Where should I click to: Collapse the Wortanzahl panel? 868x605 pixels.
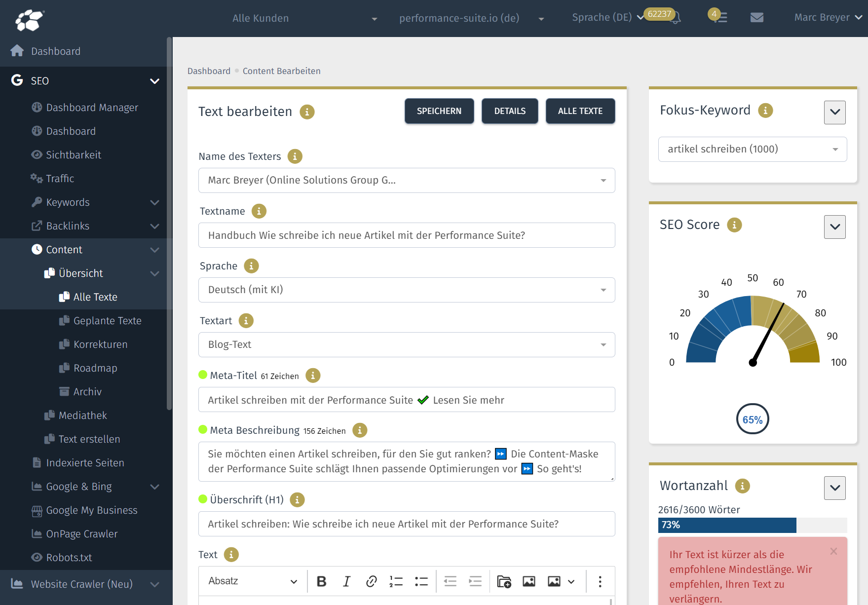click(x=835, y=488)
